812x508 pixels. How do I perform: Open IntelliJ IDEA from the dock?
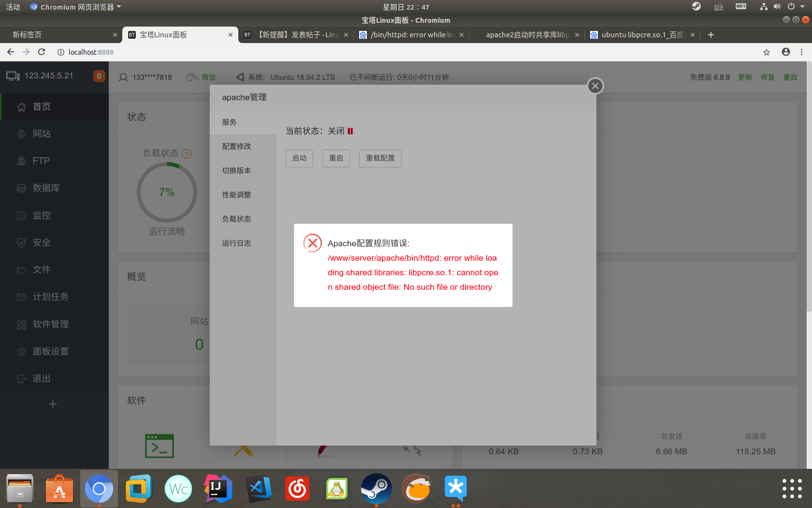point(218,488)
